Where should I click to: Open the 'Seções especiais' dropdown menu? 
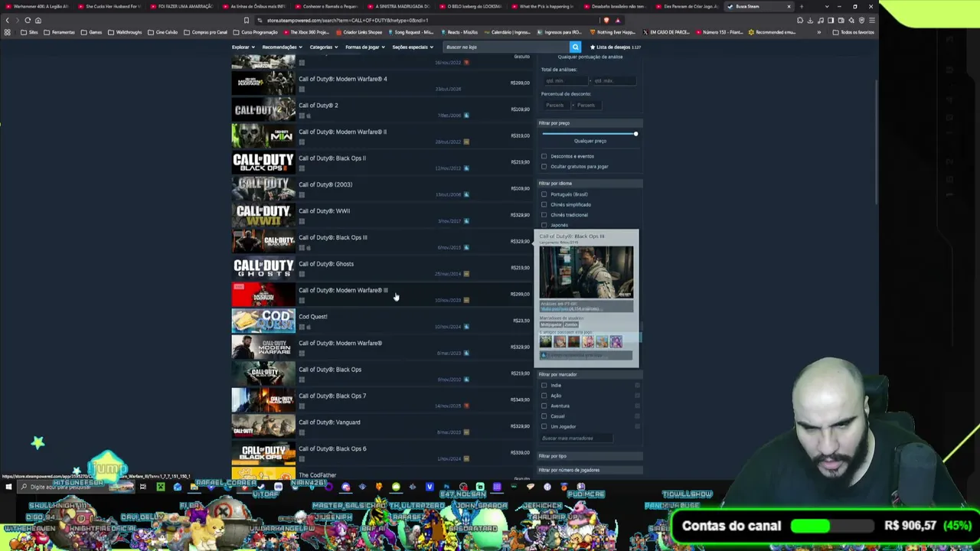coord(412,47)
